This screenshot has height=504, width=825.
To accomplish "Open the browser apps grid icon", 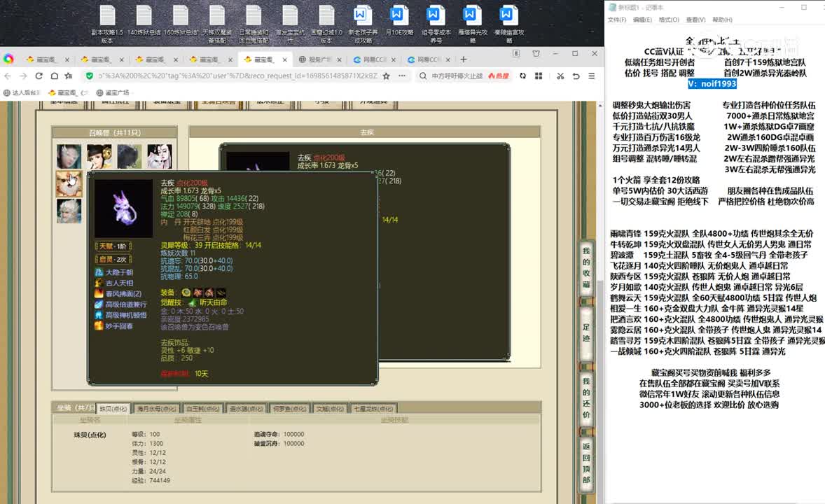I will [539, 76].
